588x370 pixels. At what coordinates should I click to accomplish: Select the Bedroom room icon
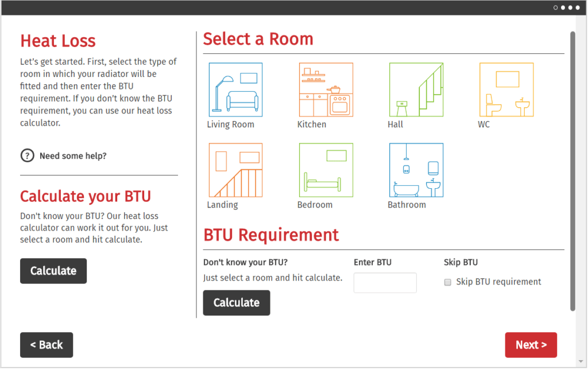pos(326,169)
